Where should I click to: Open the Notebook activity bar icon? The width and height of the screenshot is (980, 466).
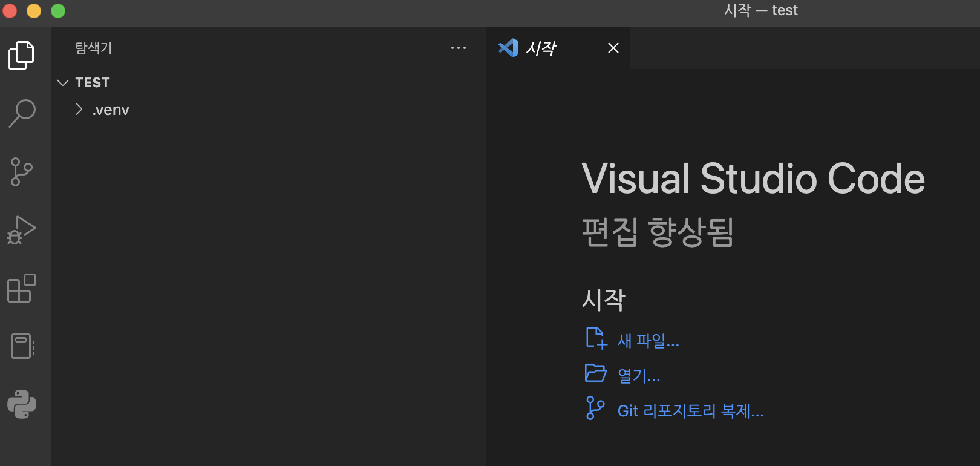(22, 346)
